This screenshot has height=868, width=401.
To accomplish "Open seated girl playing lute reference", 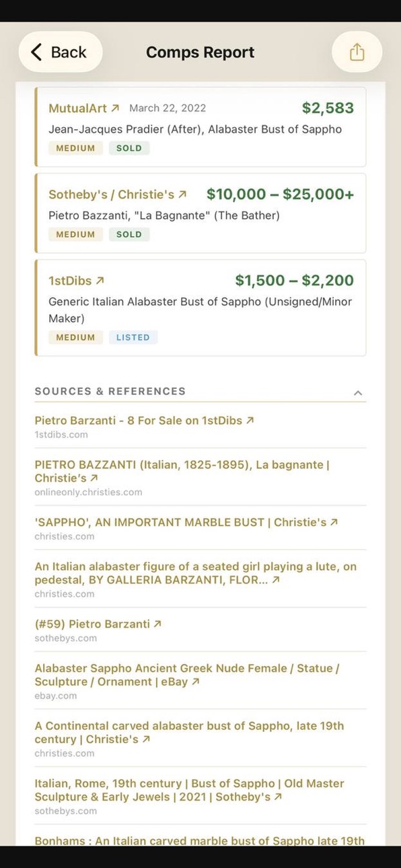I will (x=196, y=573).
